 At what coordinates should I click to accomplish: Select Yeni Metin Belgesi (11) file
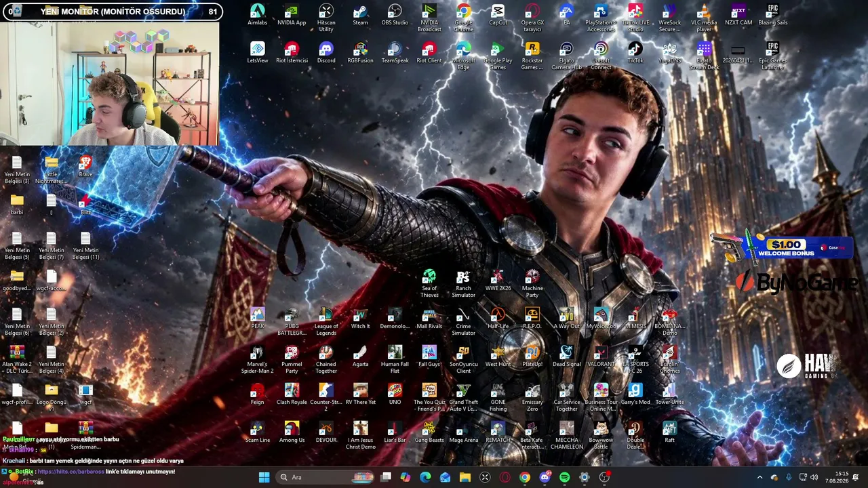(85, 246)
